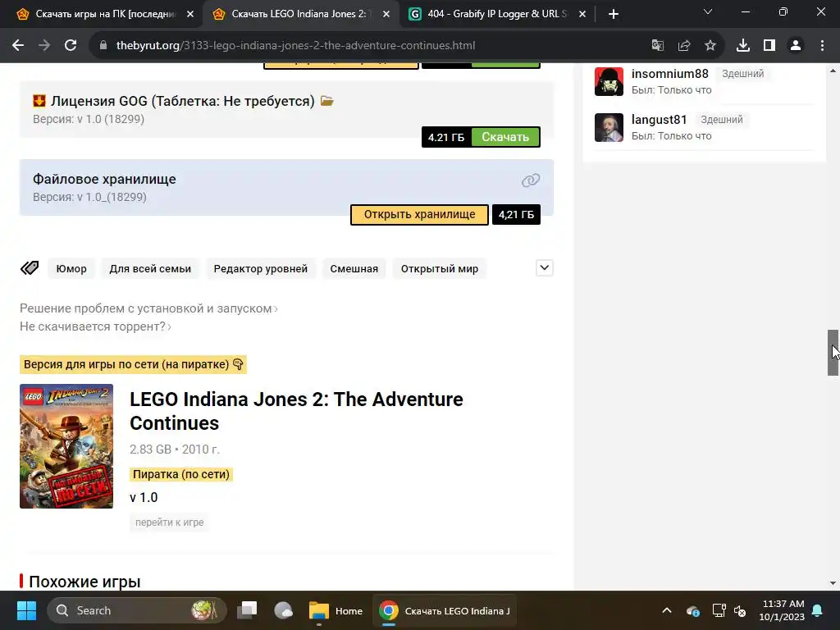Click the Chrome taskbar button
840x630 pixels.
point(445,610)
